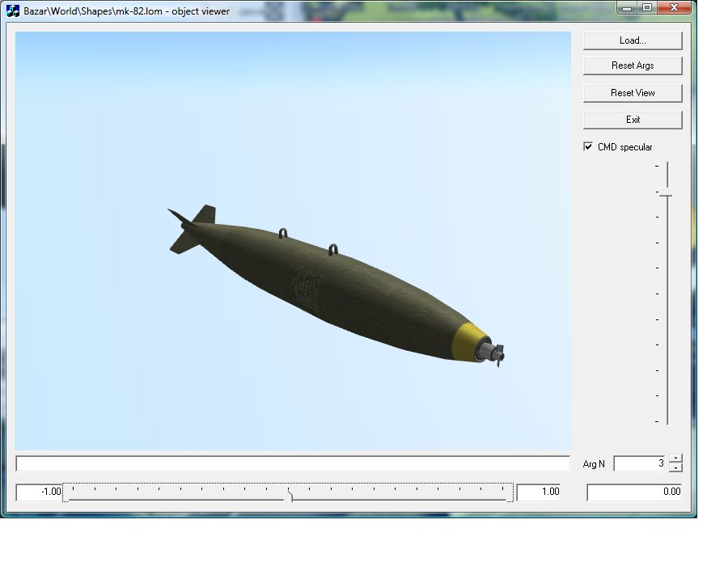Screen dimensions: 728x566
Task: Click the maximum value field showing 1.00
Action: 539,492
